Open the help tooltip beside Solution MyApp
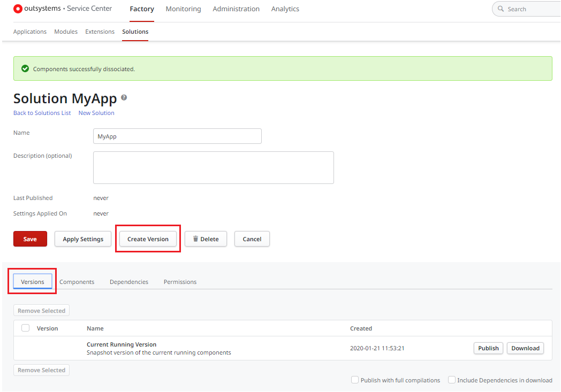Screen dimensions: 561x392 (x=124, y=96)
